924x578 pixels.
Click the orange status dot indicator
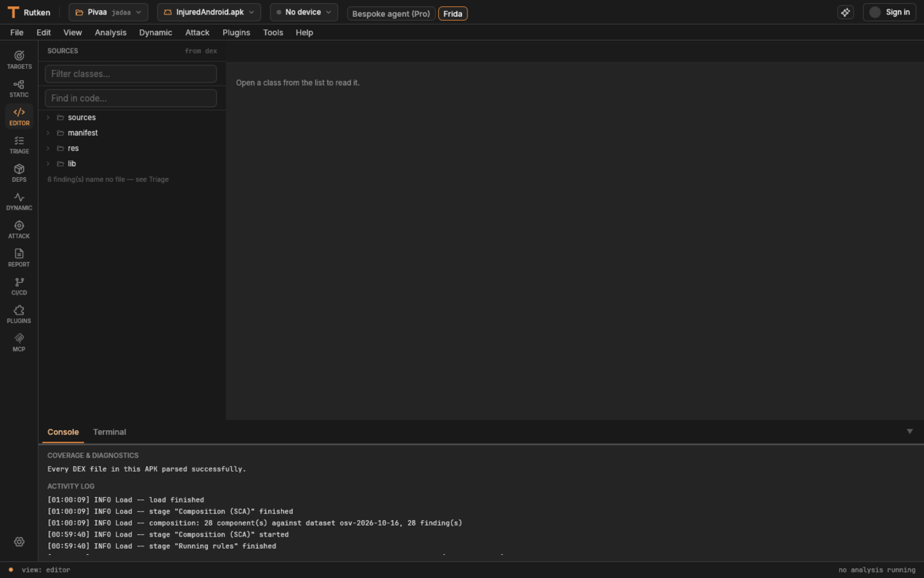coord(11,570)
